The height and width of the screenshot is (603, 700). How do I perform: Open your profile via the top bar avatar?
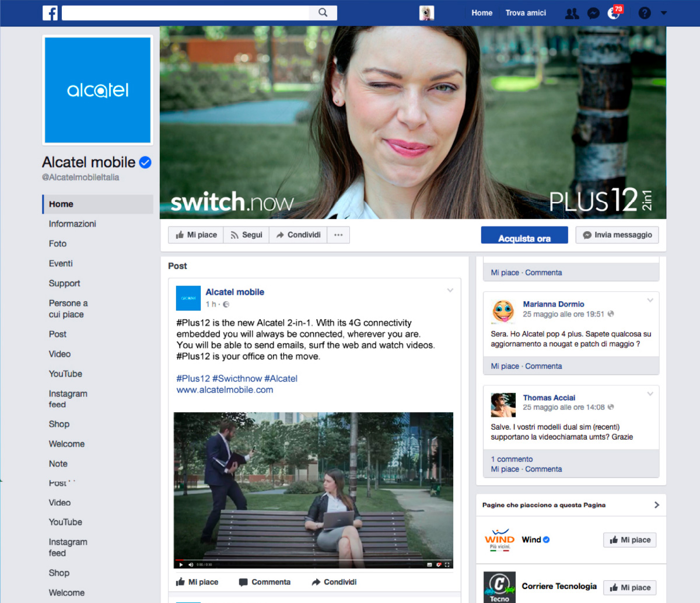[426, 13]
